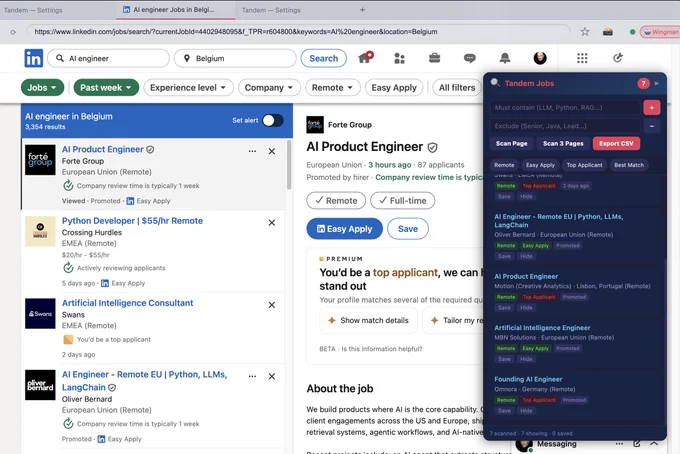Click the LinkedIn Search button

click(324, 58)
